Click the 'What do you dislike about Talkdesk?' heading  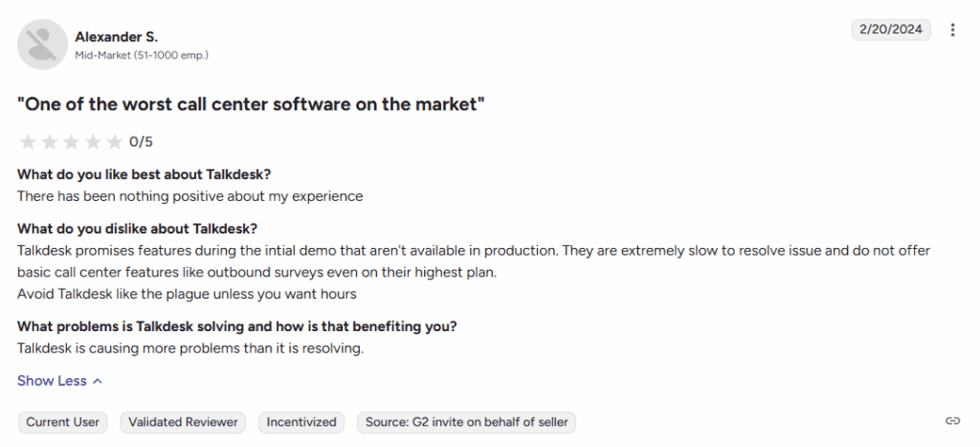coord(137,229)
